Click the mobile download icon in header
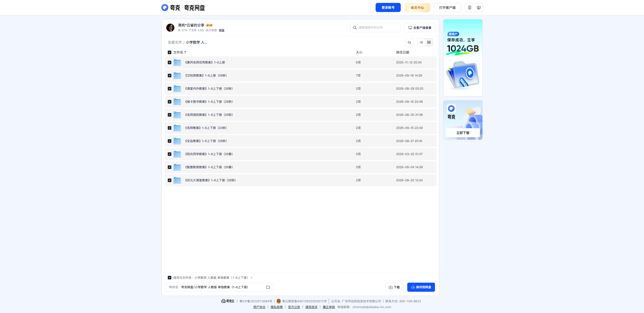This screenshot has width=644, height=313. [x=470, y=8]
